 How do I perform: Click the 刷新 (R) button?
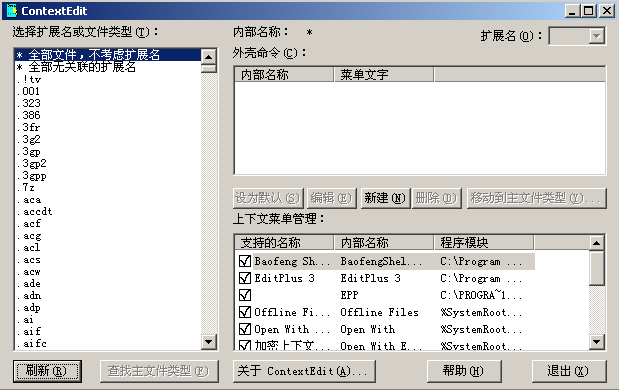[47, 371]
